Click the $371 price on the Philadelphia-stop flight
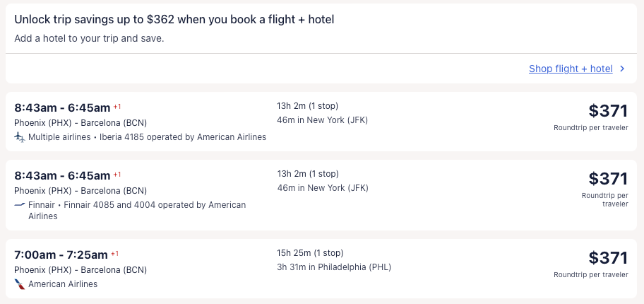The image size is (644, 304). click(608, 258)
